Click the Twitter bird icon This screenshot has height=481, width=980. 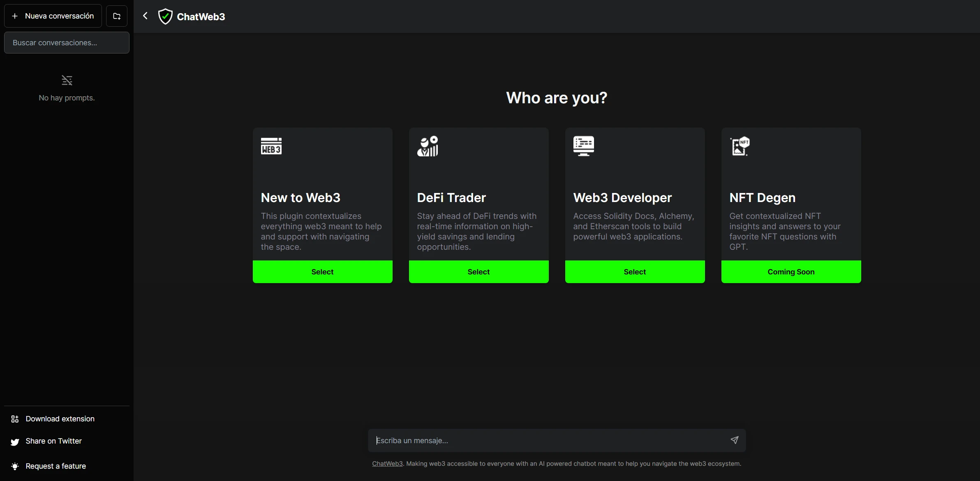pyautogui.click(x=15, y=442)
